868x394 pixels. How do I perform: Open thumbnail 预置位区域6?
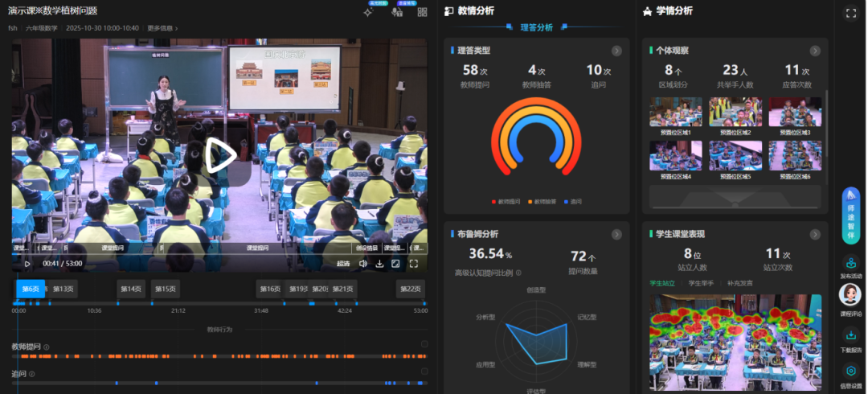(795, 156)
